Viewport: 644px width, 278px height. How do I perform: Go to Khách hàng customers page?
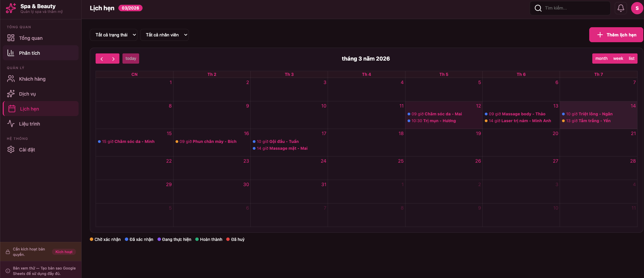click(32, 79)
